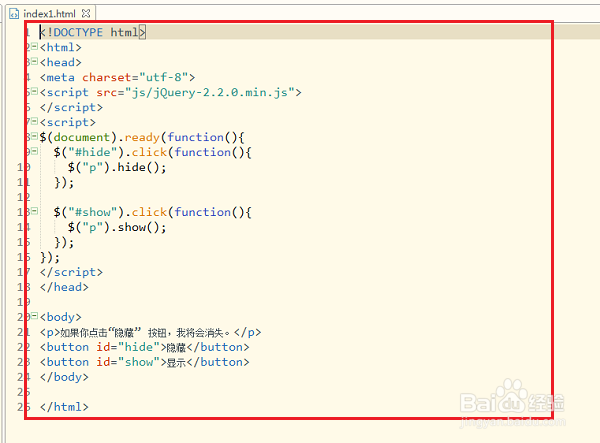Click the <p> paragraph line 21
600x443 pixels.
point(150,332)
